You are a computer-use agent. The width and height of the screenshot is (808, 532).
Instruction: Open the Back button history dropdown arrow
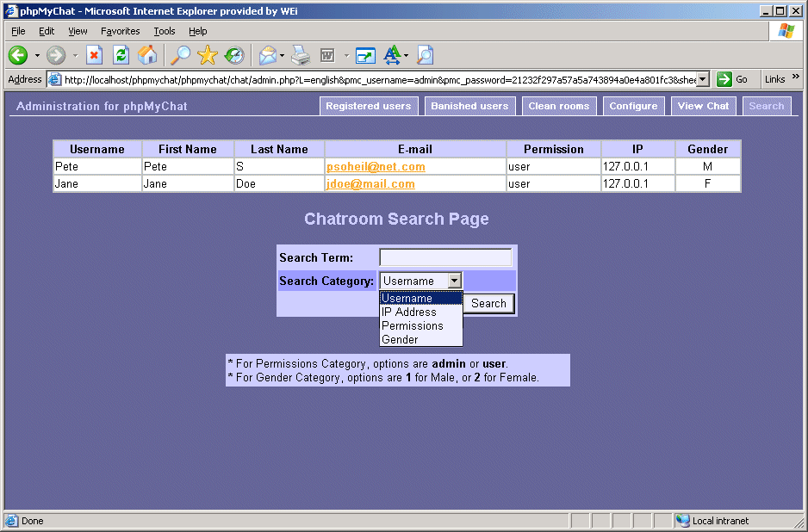(37, 56)
